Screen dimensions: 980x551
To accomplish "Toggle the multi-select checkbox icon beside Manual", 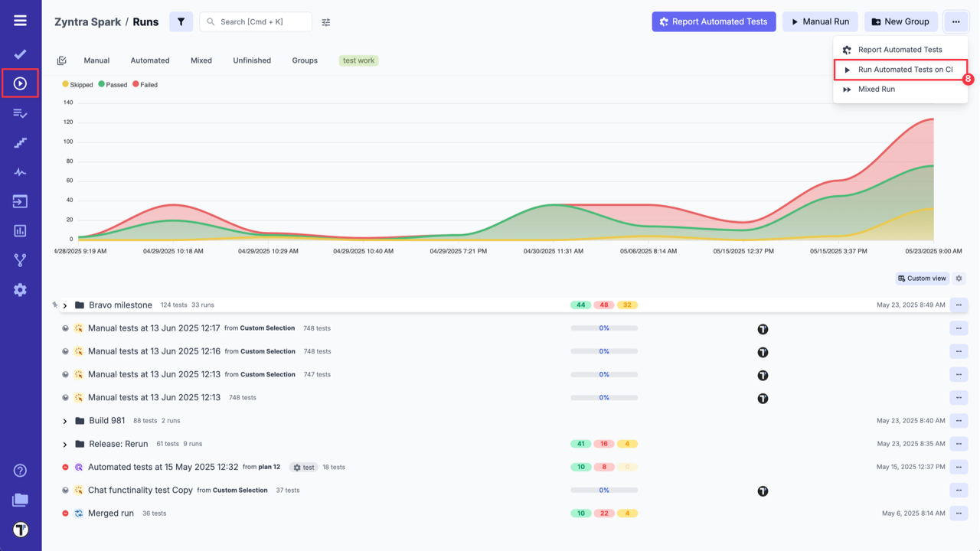I will click(x=62, y=60).
